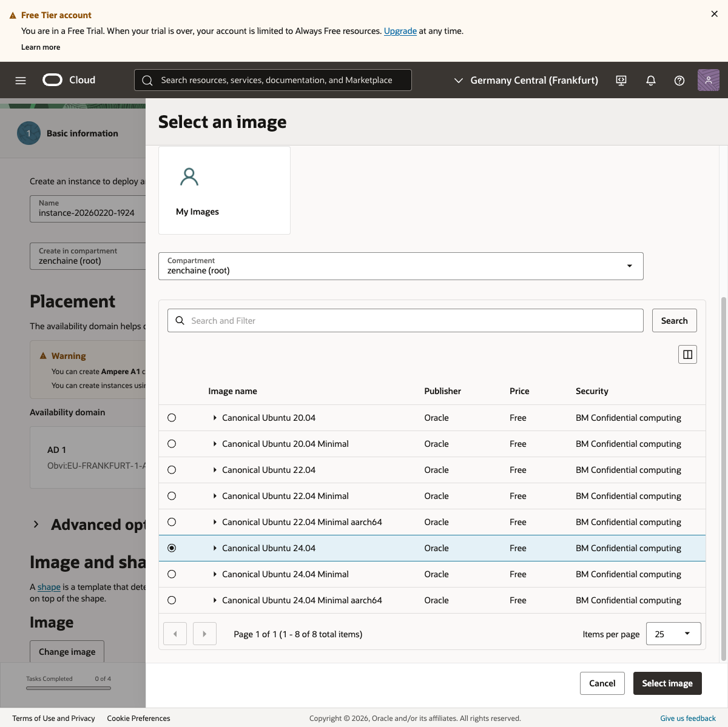Open the hamburger navigation menu
Viewport: 728px width, 727px height.
tap(21, 80)
